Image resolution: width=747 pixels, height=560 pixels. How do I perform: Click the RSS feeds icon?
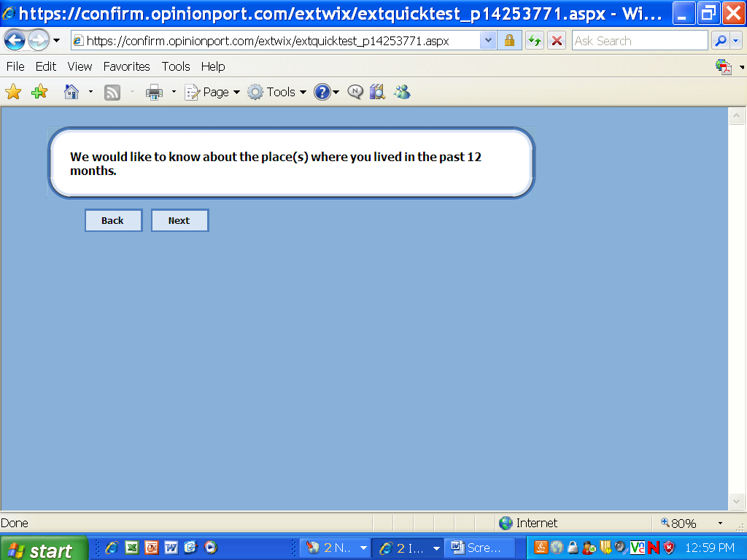(x=112, y=92)
